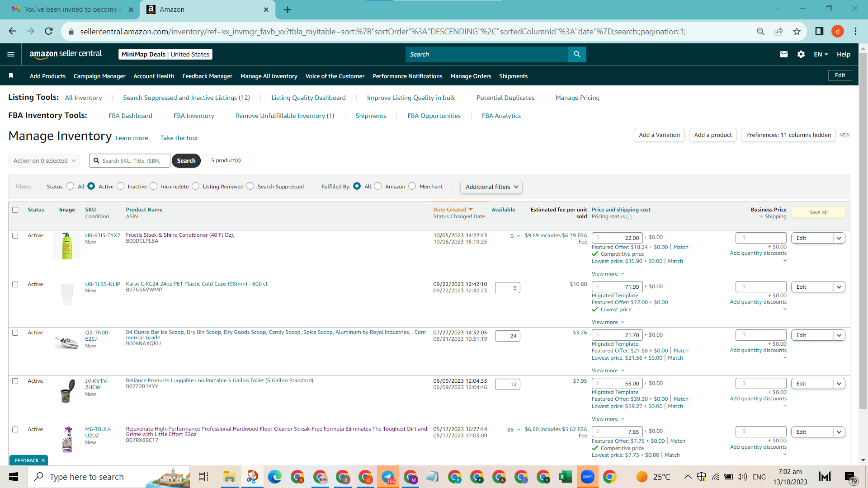Open Task View on the taskbar
This screenshot has height=488, width=868.
203,477
